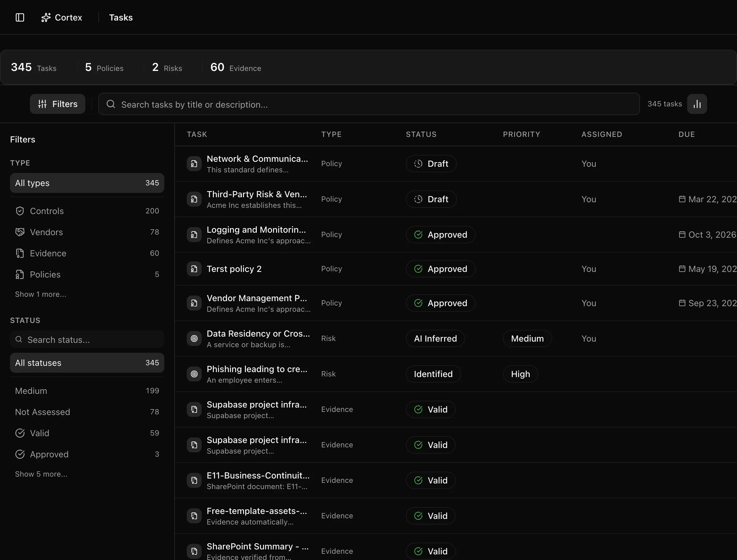Image resolution: width=737 pixels, height=560 pixels.
Task: Click the Vendors handshake icon
Action: click(20, 232)
